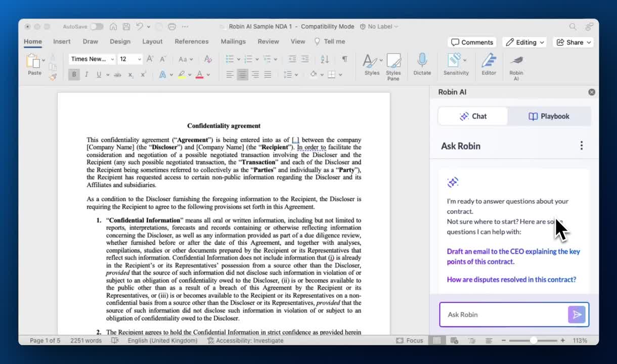The width and height of the screenshot is (617, 364).
Task: Open the Styles gallery
Action: [x=372, y=65]
